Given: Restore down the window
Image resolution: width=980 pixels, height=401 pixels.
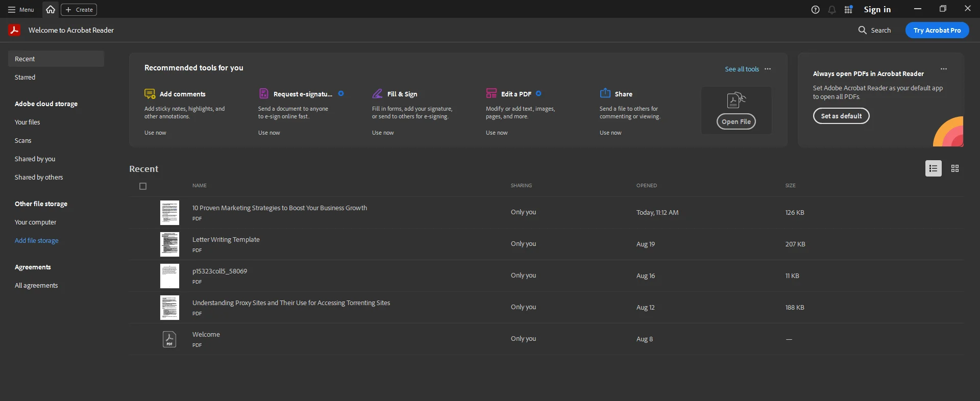Looking at the screenshot, I should pyautogui.click(x=943, y=9).
